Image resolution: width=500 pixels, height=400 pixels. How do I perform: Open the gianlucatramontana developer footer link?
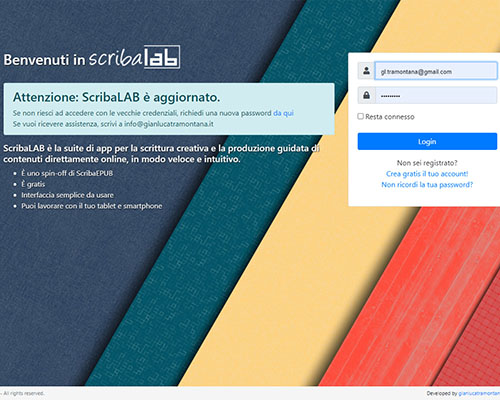pos(479,394)
